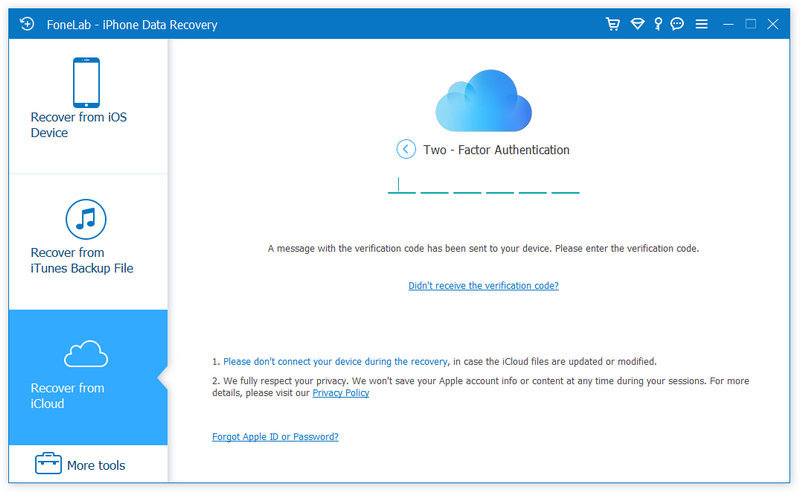Click the large blue iCloud logo

click(x=483, y=101)
